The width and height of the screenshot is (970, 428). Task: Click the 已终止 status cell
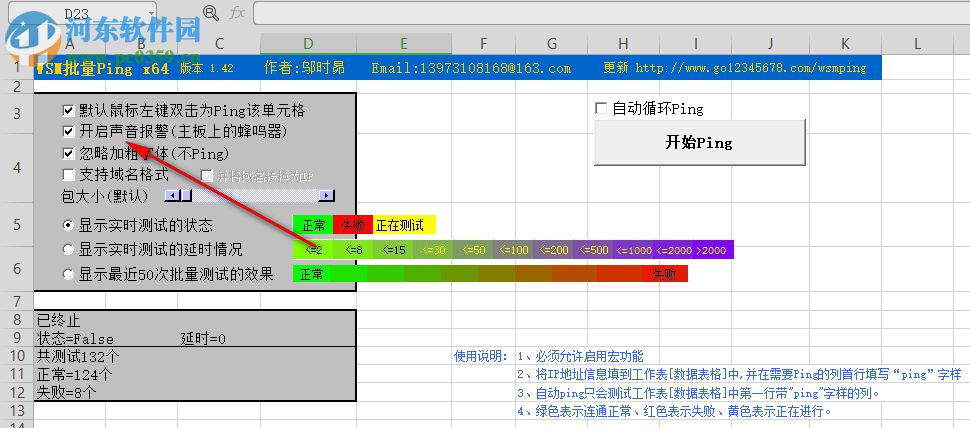(x=59, y=320)
